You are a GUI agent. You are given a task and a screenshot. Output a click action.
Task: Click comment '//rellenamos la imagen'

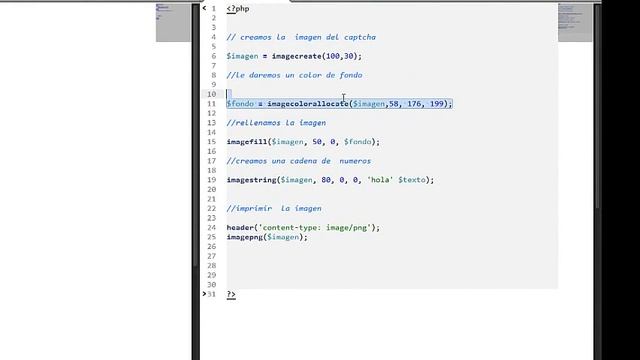click(x=276, y=123)
